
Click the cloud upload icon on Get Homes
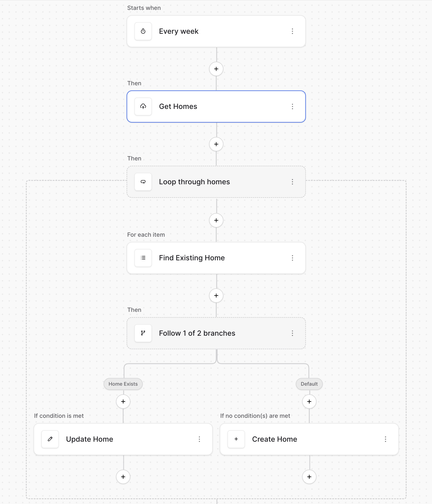[143, 107]
